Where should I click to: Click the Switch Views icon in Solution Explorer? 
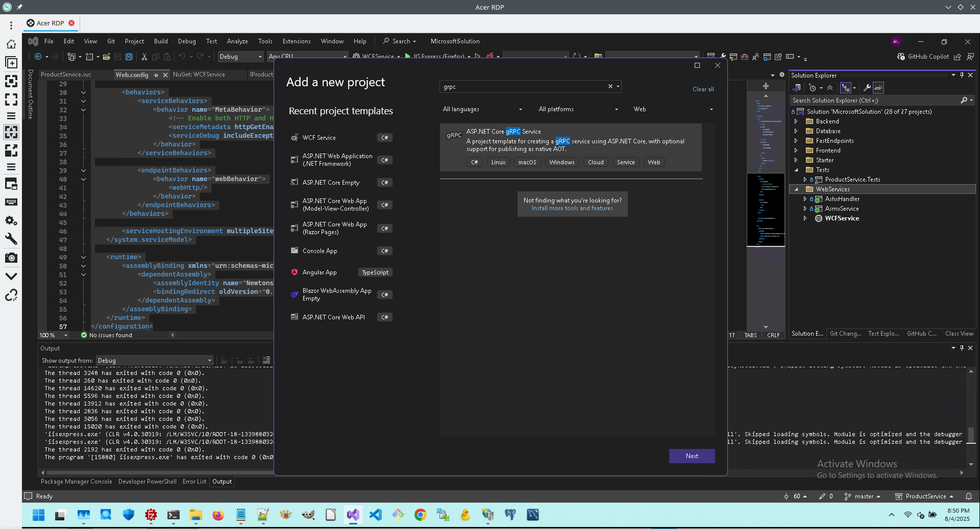pyautogui.click(x=796, y=88)
